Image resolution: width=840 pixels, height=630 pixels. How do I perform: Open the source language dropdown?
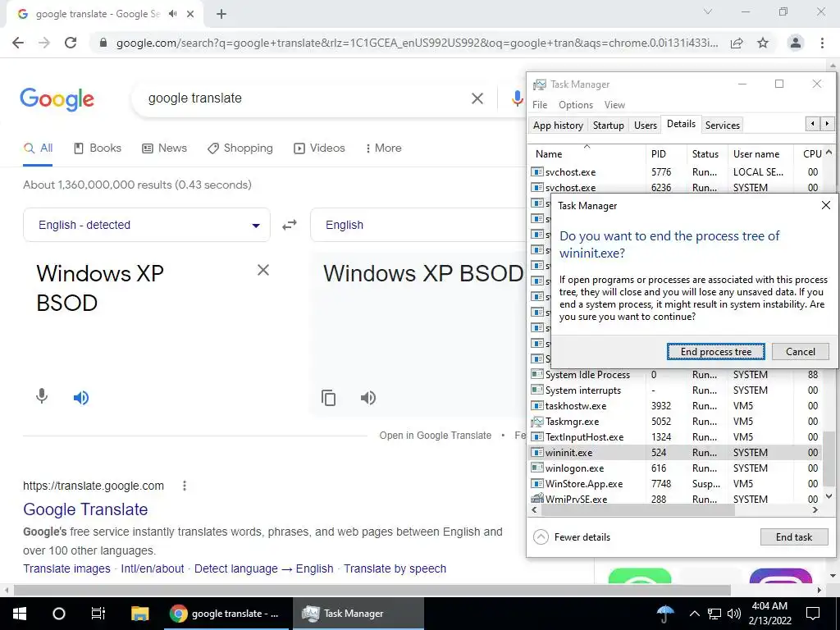[x=147, y=225]
